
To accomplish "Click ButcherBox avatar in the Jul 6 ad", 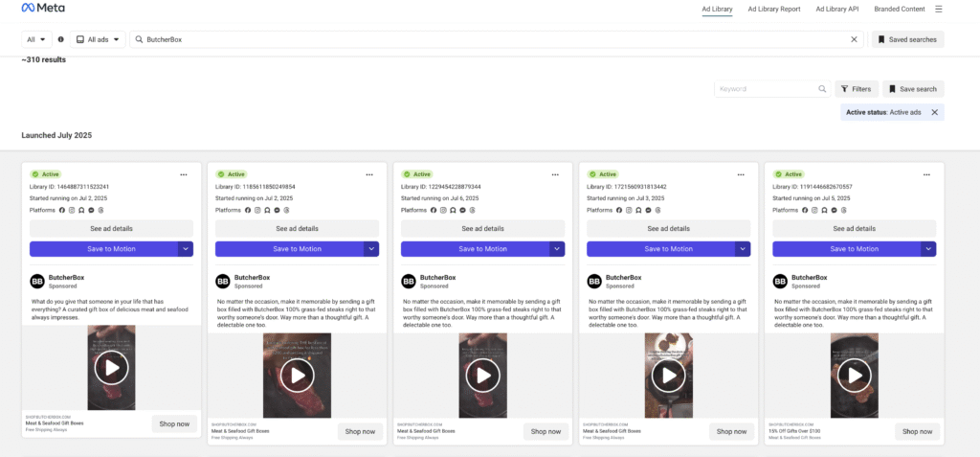I will tap(409, 281).
